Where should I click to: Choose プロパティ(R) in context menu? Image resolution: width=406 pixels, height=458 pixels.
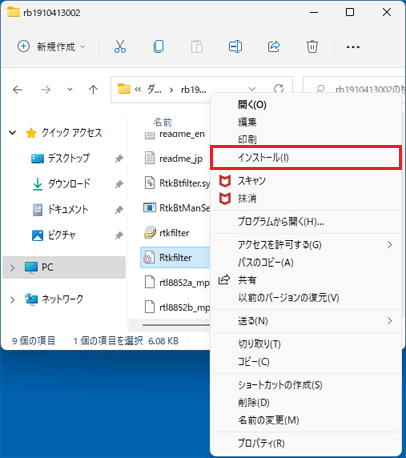[x=306, y=443]
